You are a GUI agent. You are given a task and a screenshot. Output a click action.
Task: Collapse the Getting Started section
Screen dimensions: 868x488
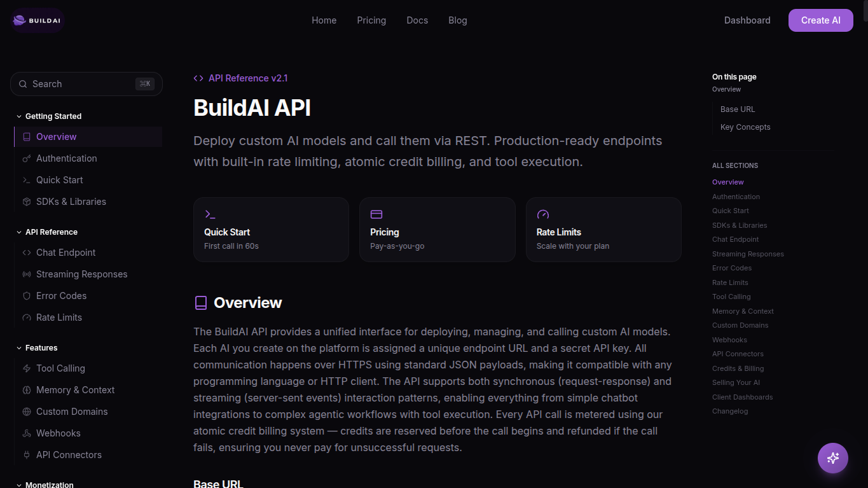[48, 116]
